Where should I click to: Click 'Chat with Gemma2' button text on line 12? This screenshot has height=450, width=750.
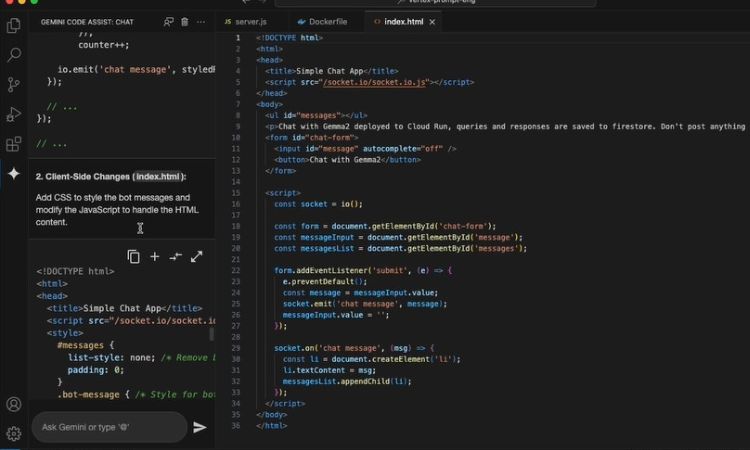(x=345, y=160)
